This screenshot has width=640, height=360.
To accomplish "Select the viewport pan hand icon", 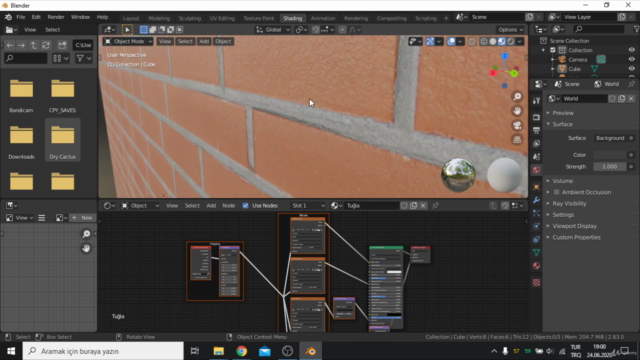I will (517, 111).
